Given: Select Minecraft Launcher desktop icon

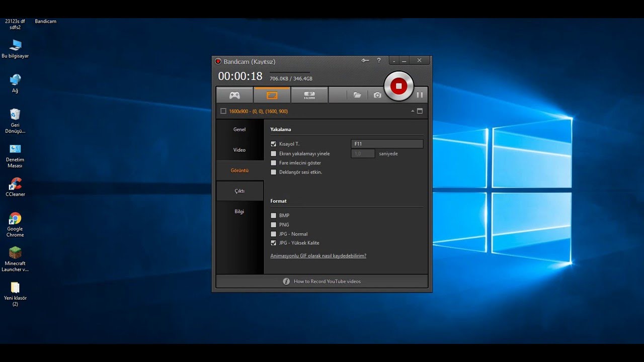Looking at the screenshot, I should point(15,259).
